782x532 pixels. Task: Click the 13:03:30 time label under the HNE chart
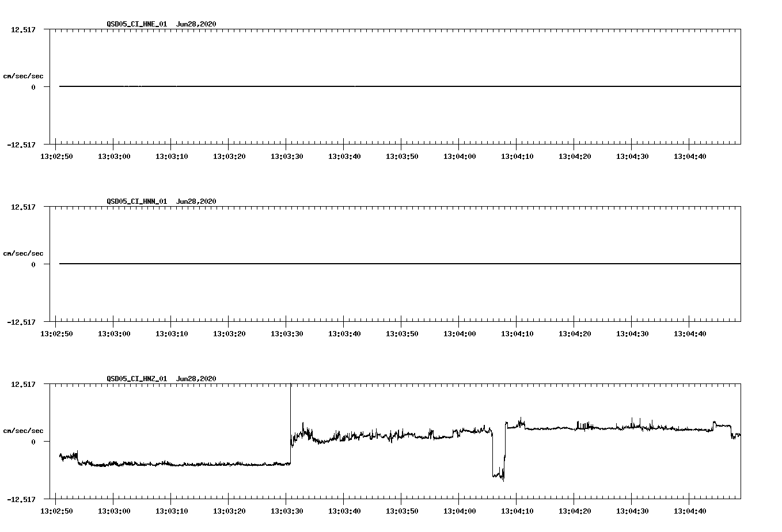pos(287,157)
